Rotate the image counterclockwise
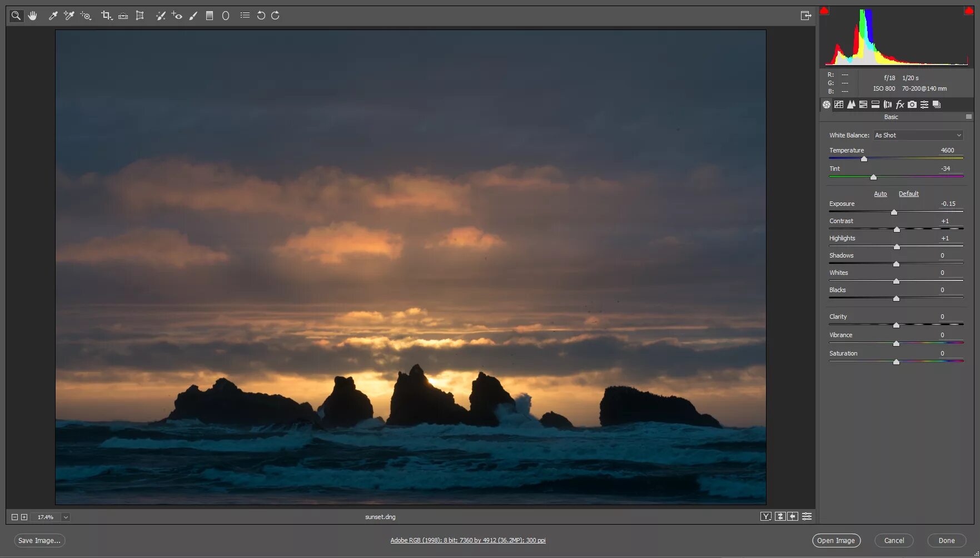The image size is (980, 558). point(261,16)
